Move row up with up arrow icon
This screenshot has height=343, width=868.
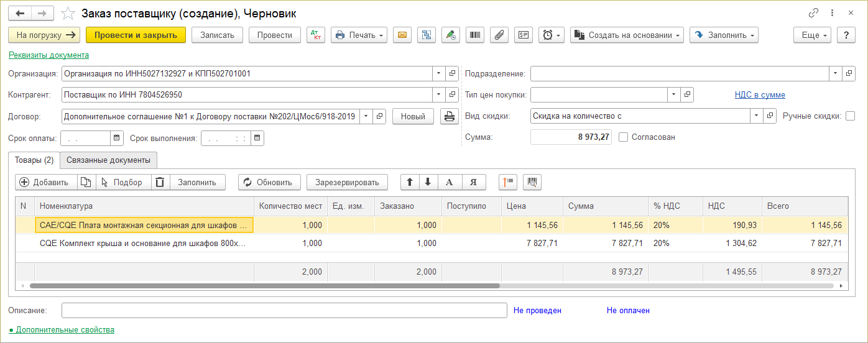[410, 182]
